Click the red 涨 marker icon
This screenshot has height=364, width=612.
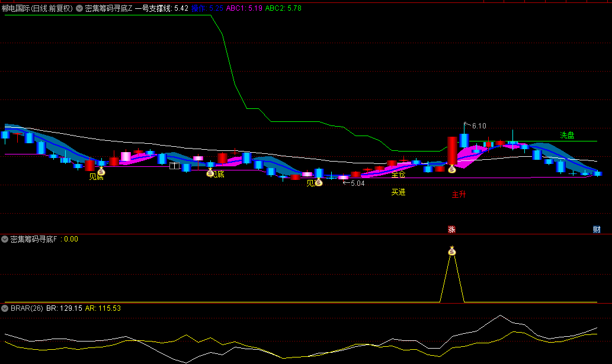(451, 229)
